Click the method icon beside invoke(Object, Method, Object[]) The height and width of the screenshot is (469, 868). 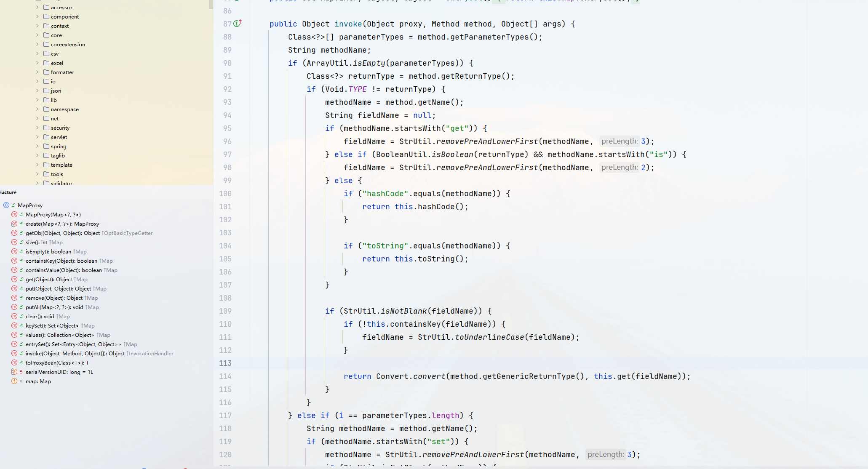[14, 353]
